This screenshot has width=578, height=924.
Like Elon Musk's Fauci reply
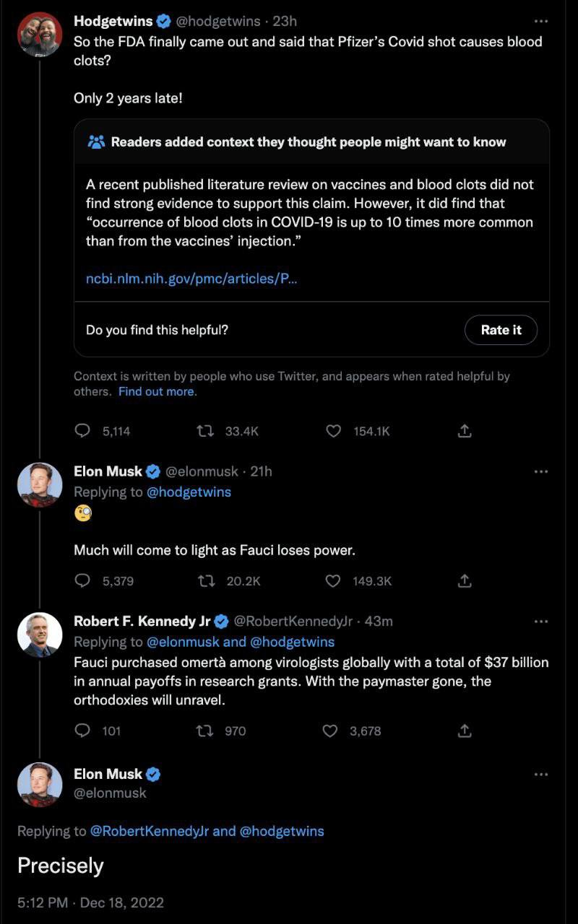333,580
